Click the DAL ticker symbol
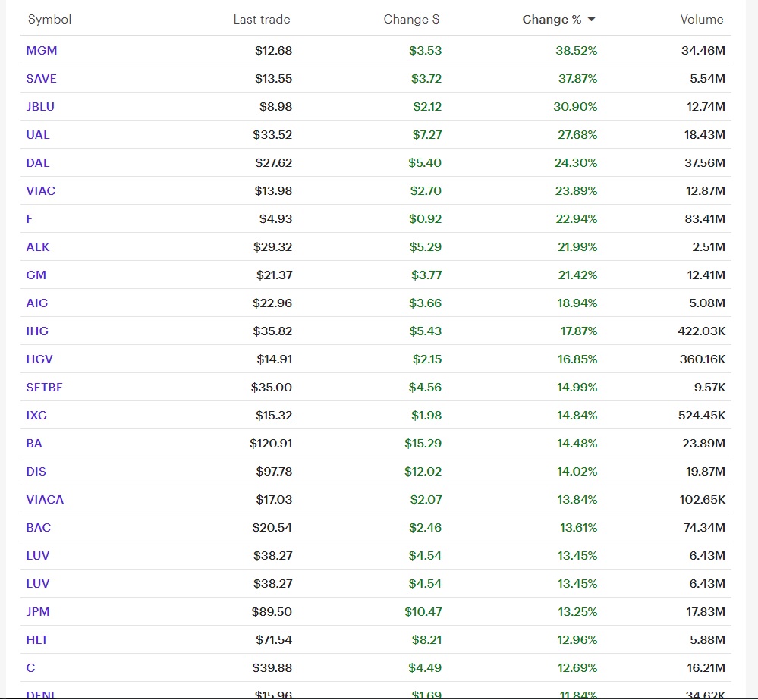Viewport: 758px width, 700px height. [x=38, y=162]
